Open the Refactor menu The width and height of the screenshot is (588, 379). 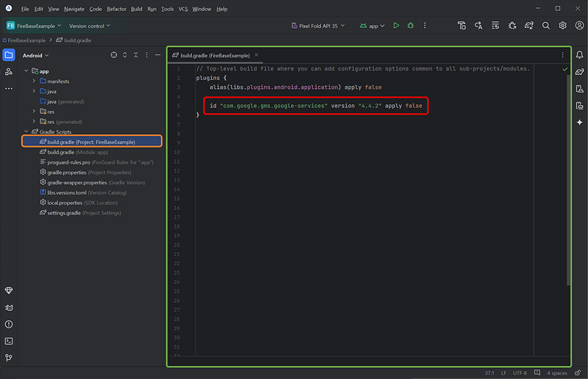[116, 9]
